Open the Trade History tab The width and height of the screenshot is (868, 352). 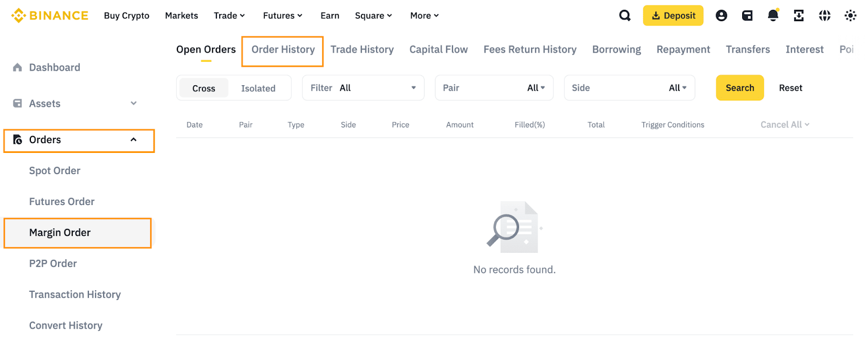coord(362,50)
